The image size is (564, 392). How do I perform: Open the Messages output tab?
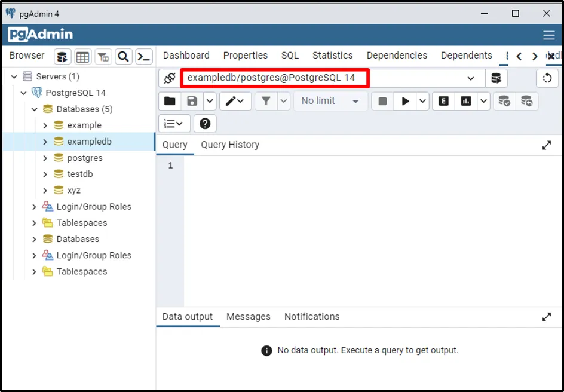pos(248,317)
